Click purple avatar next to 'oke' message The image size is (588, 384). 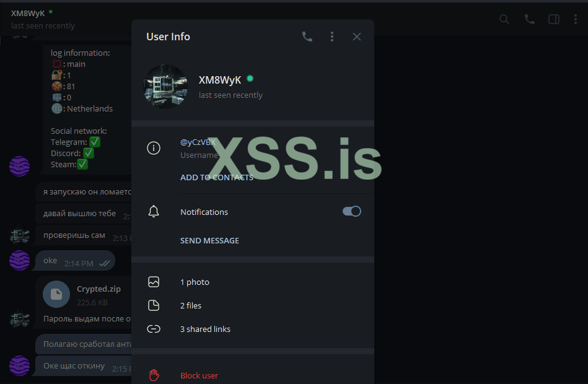(19, 260)
